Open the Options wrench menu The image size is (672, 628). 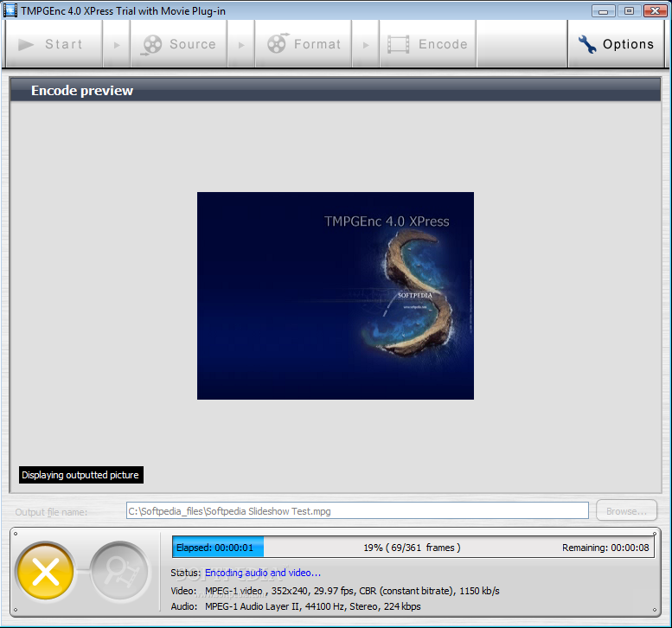pos(616,44)
